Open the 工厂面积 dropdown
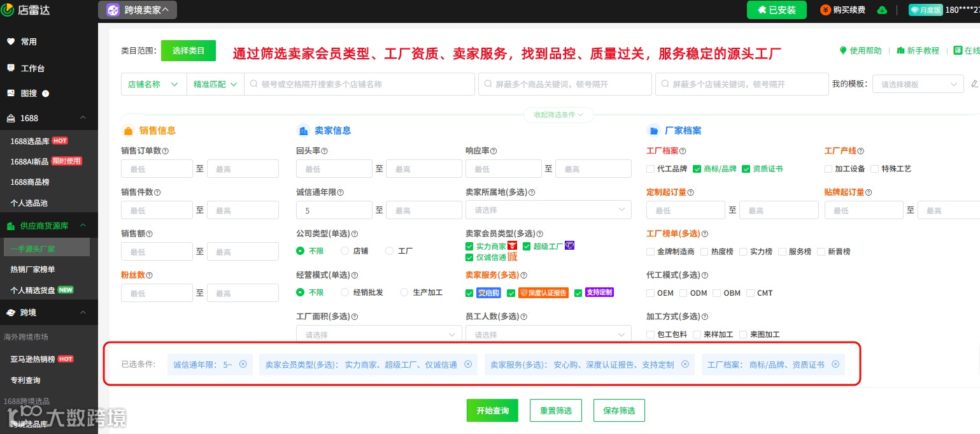This screenshot has width=980, height=434. tap(379, 334)
